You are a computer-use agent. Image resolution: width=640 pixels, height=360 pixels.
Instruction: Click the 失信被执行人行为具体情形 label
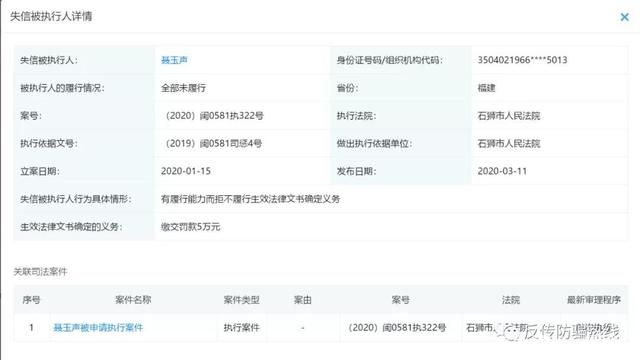point(76,199)
